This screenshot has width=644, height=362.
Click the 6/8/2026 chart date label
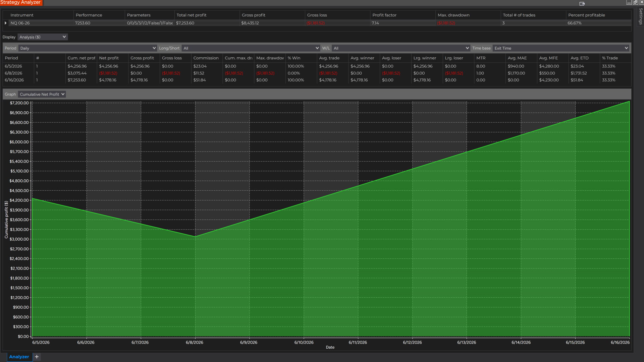click(x=195, y=342)
